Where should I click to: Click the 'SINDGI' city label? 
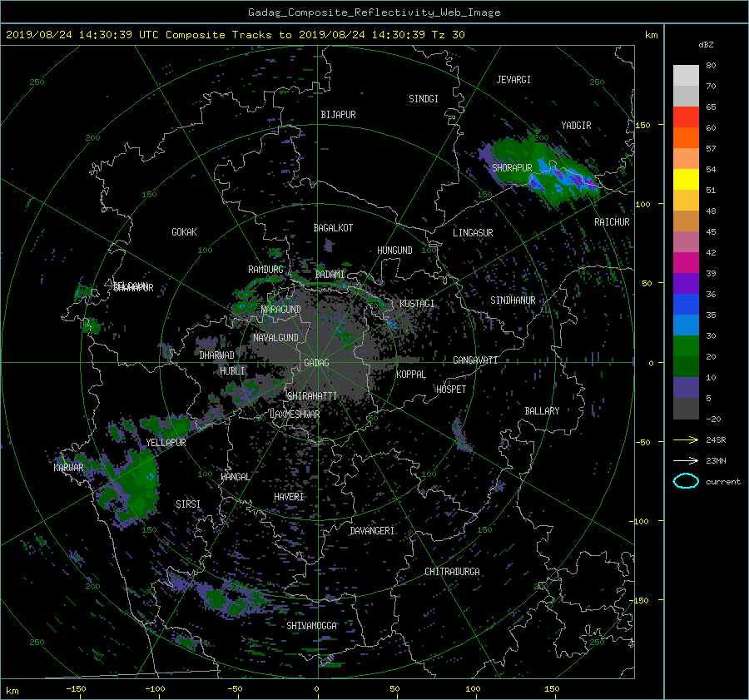pyautogui.click(x=424, y=99)
